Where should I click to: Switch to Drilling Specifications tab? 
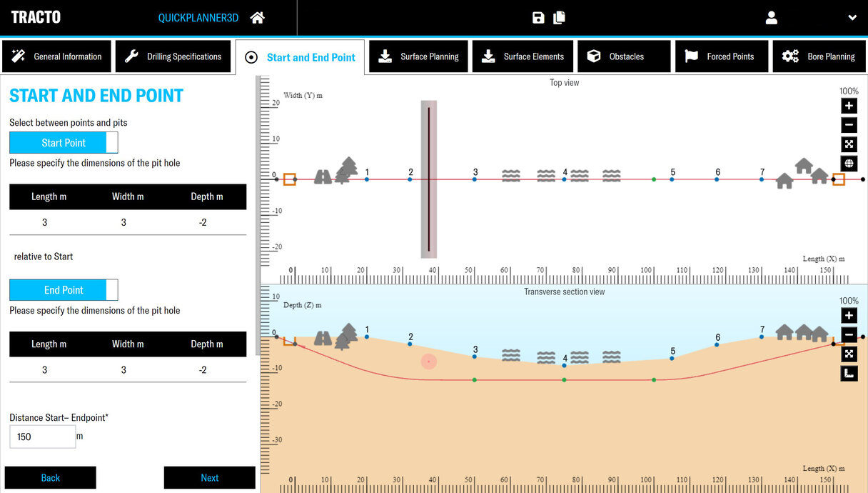coord(173,56)
